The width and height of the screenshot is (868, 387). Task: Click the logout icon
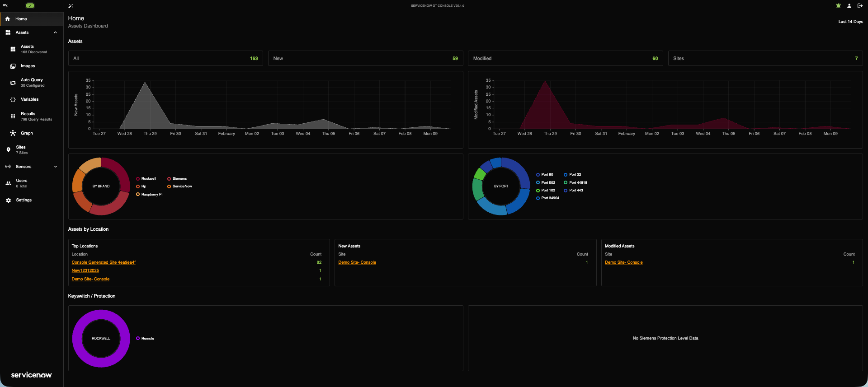pos(860,6)
